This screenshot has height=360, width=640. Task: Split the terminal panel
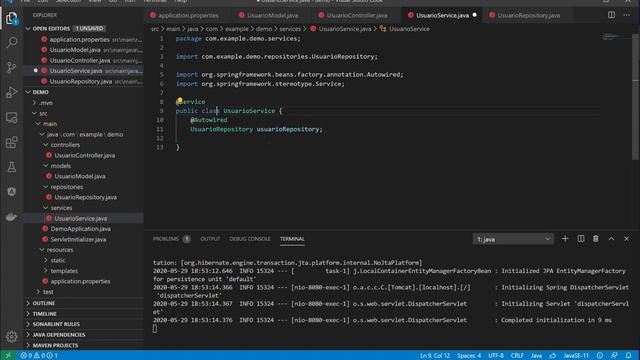(x=580, y=239)
